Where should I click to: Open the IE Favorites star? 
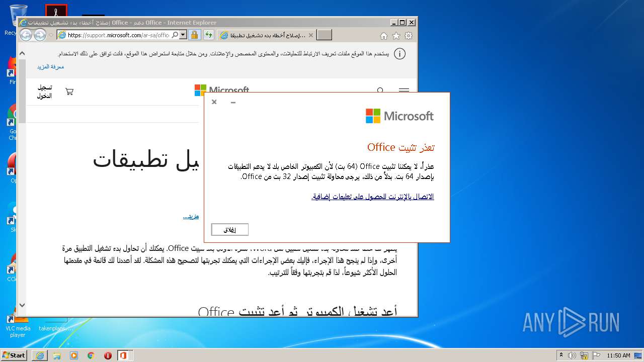pyautogui.click(x=396, y=36)
